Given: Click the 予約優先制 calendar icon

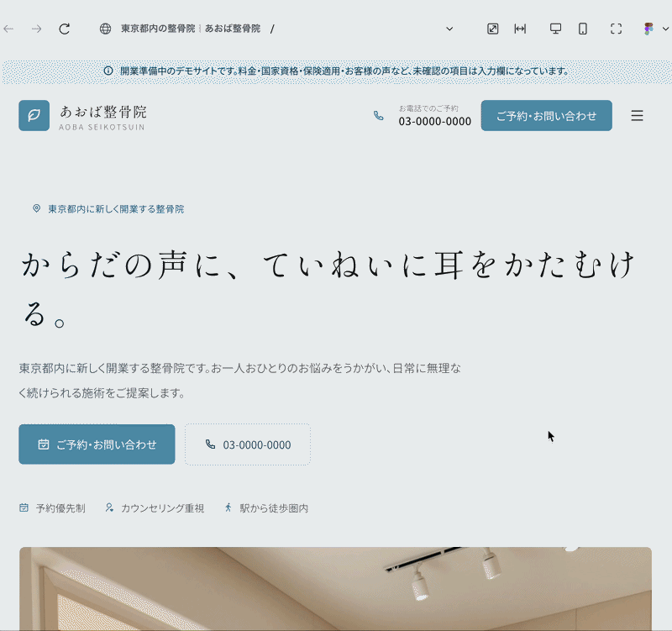Looking at the screenshot, I should point(24,508).
